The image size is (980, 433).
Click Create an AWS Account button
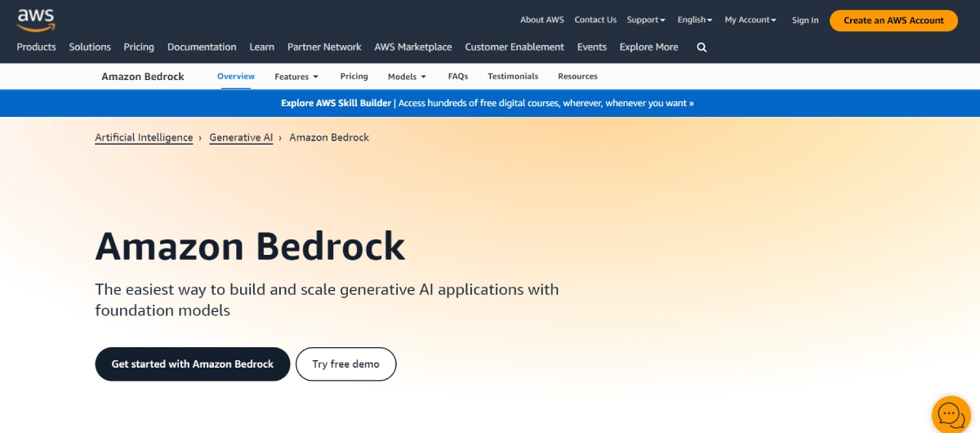click(x=893, y=20)
